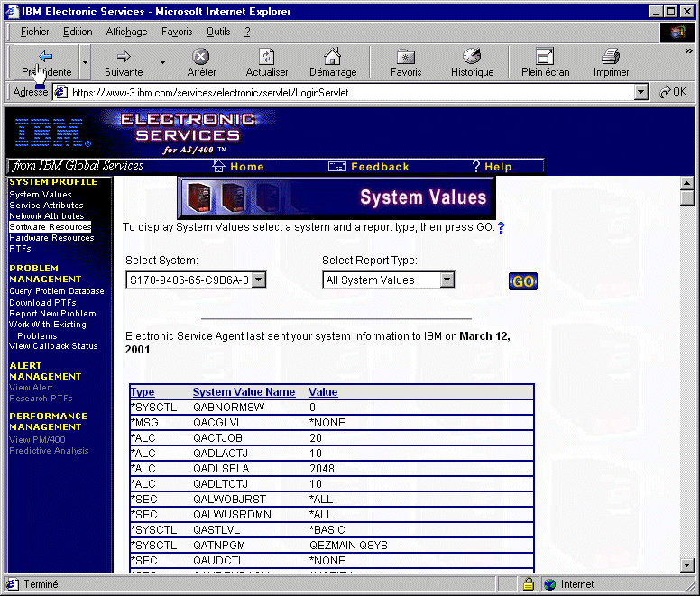Open the Favoris menu in menu bar
This screenshot has height=596, width=700.
tap(177, 32)
